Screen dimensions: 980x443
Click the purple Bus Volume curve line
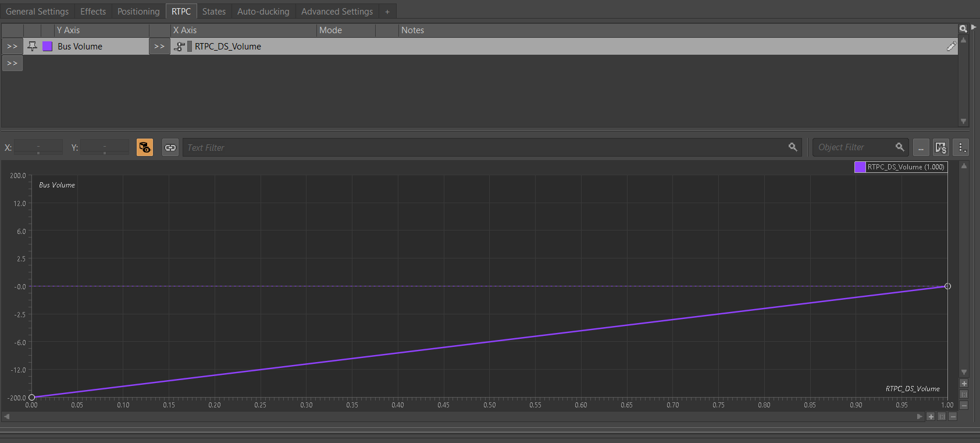pyautogui.click(x=490, y=342)
